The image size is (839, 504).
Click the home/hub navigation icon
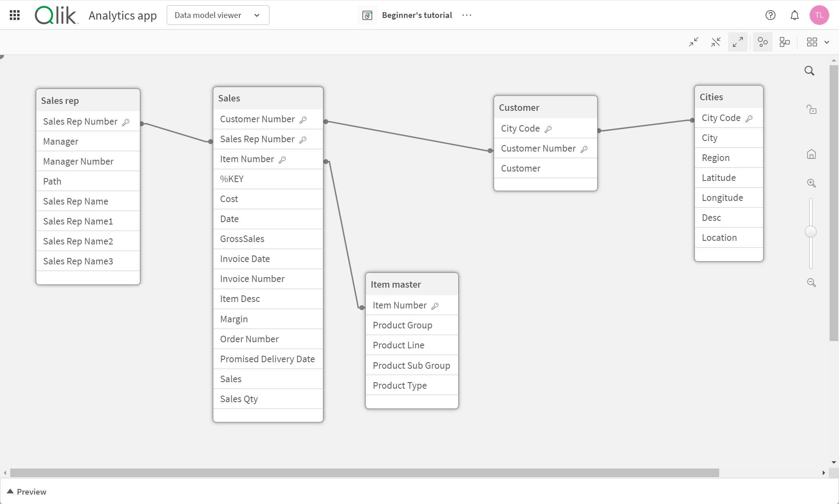pyautogui.click(x=811, y=154)
